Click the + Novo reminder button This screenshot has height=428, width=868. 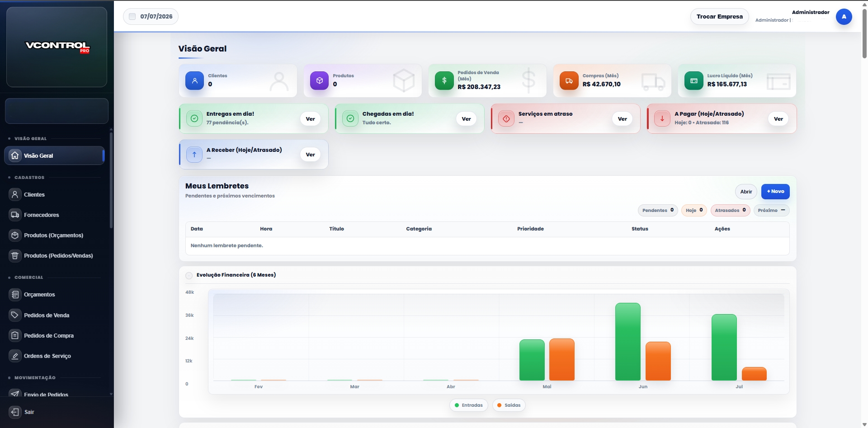point(775,192)
